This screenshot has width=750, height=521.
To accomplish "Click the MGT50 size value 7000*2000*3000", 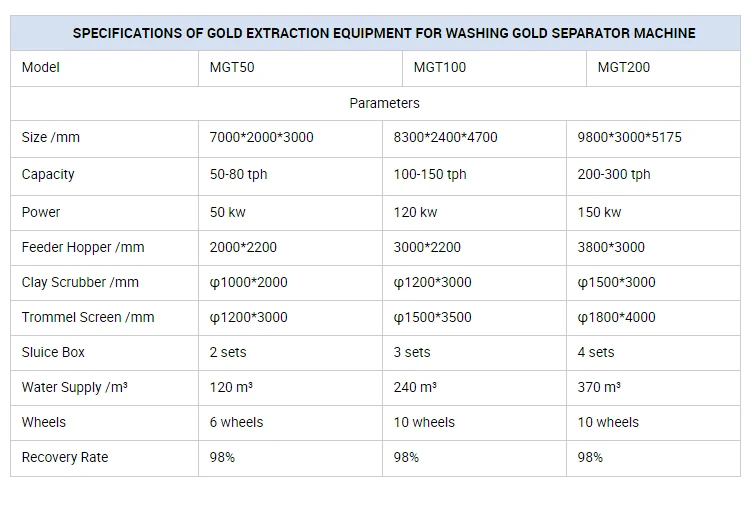I will coord(261,137).
